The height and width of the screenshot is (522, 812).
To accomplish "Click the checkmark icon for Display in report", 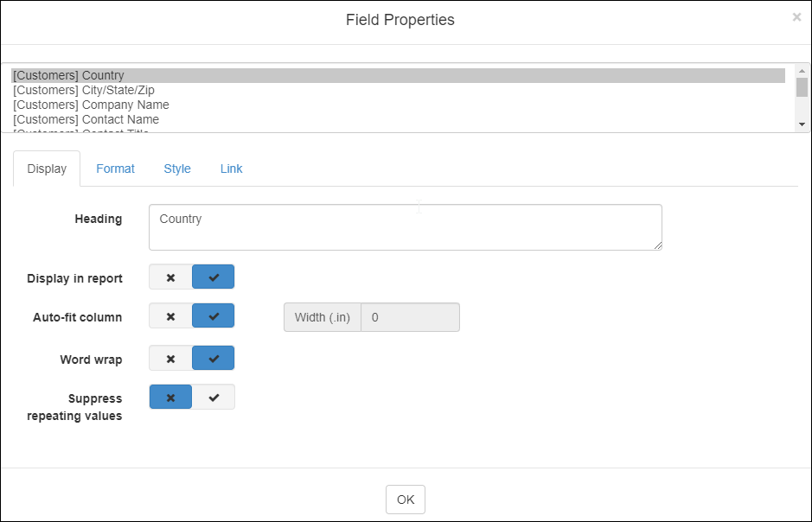I will (x=214, y=277).
